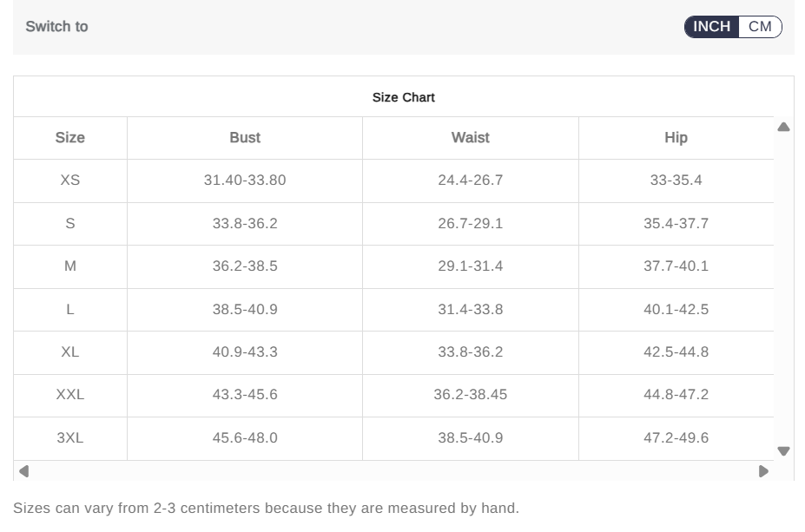
Task: Click the L hip value 40.1-42.5
Action: click(676, 309)
